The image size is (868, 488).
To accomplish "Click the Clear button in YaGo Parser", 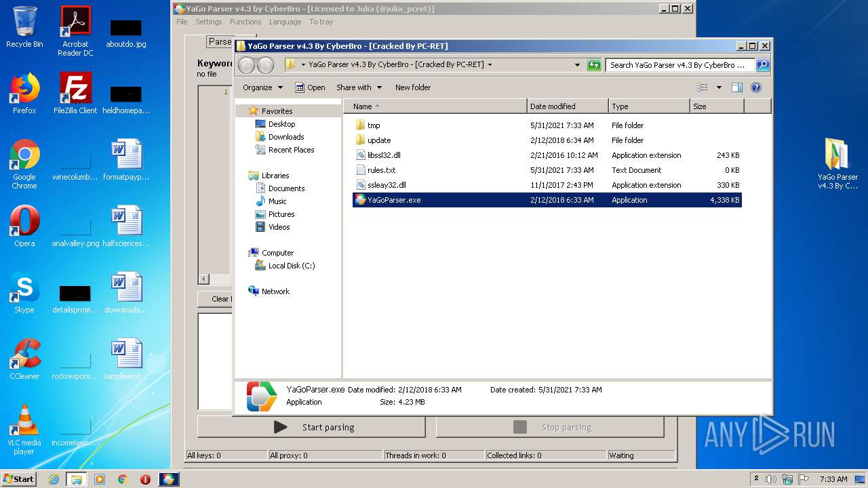I will [x=216, y=299].
